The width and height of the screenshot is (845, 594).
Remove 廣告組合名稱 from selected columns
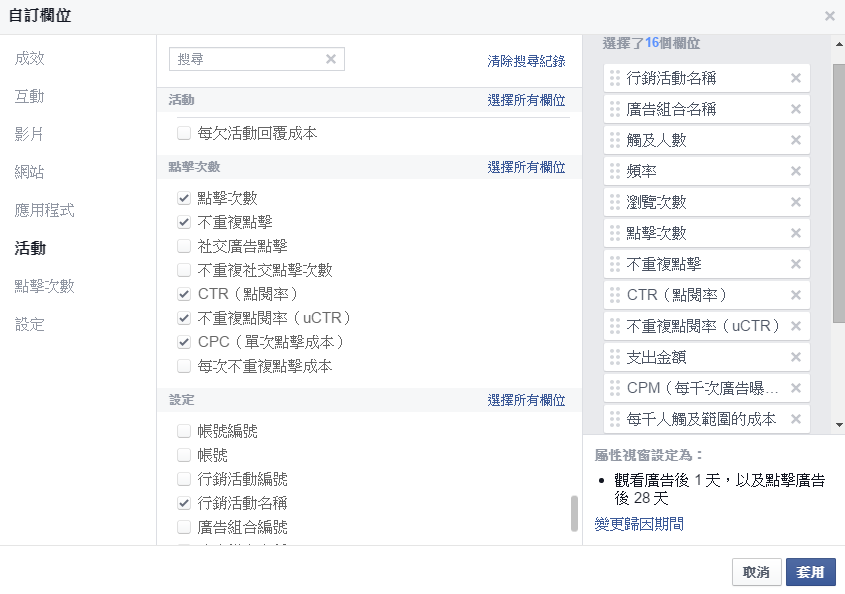click(x=796, y=109)
